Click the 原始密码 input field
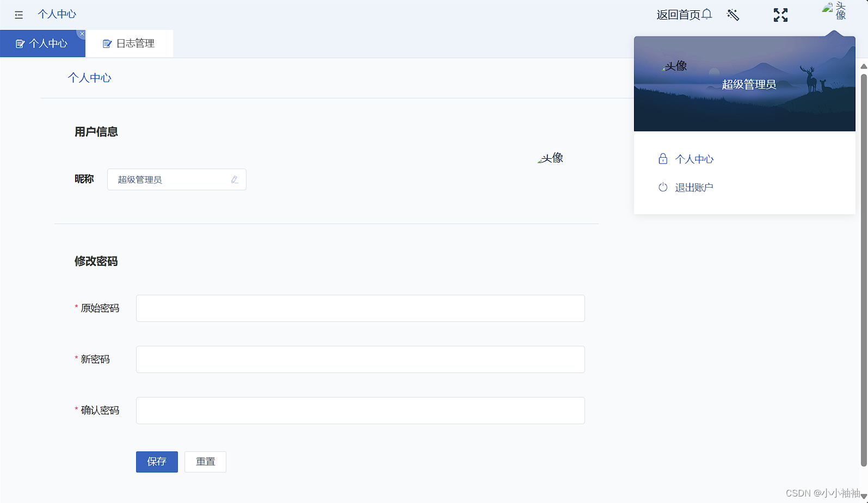 pyautogui.click(x=360, y=308)
